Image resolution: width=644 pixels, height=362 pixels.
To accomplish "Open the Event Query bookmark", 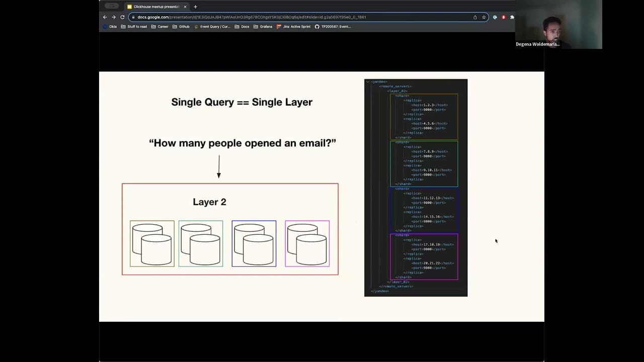I will point(212,27).
